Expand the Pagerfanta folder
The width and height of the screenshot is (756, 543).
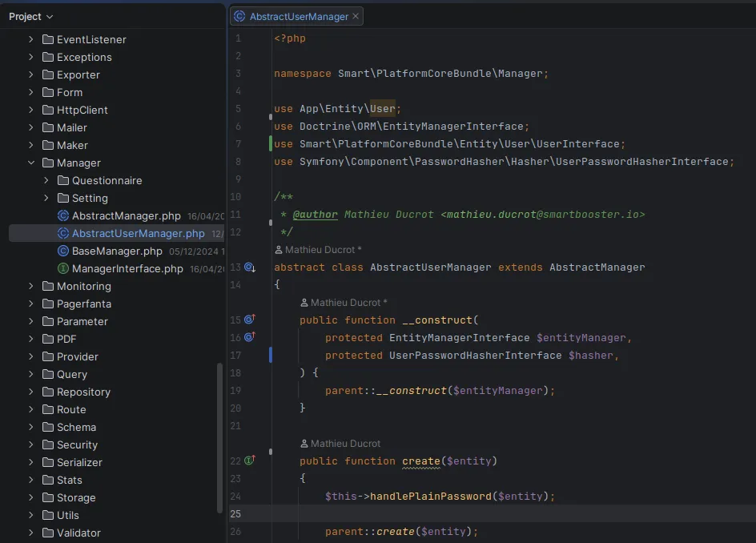click(x=31, y=304)
